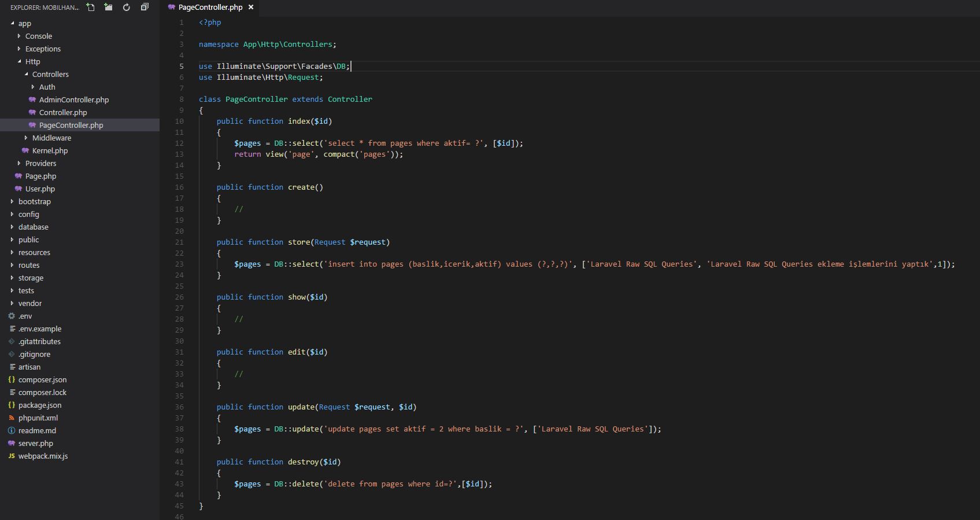Click the XML icon beside phpunit.xml

point(12,418)
